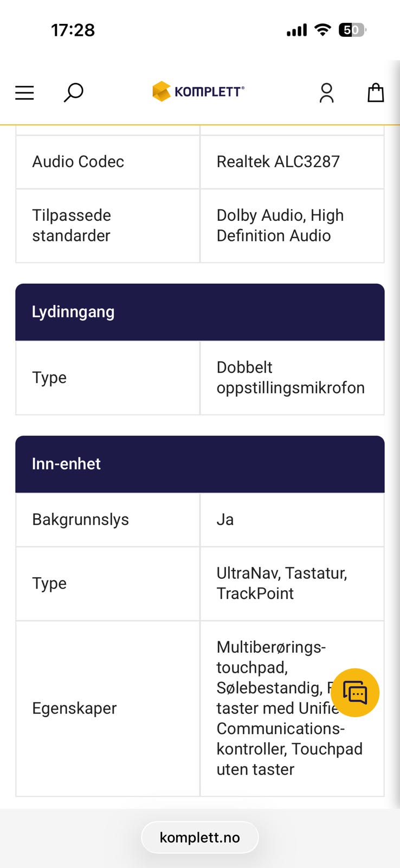
Task: Tap the Inn-enhet section header
Action: click(199, 464)
